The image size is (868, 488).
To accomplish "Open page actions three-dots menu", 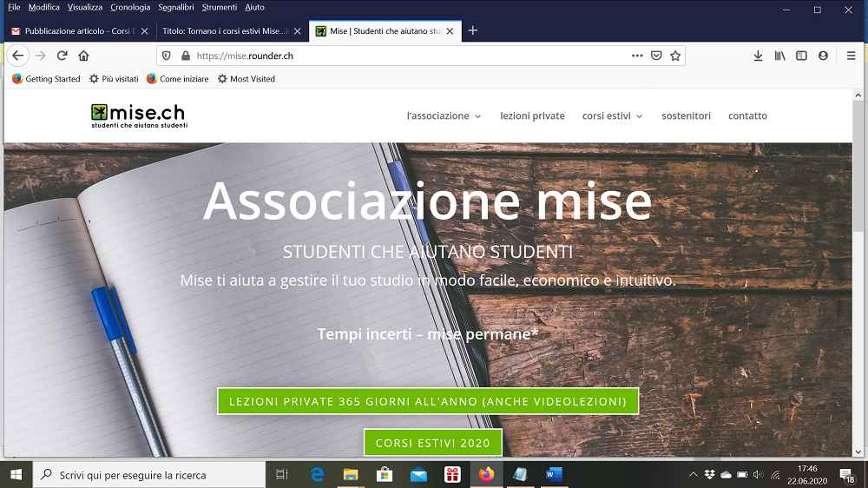I will 637,56.
